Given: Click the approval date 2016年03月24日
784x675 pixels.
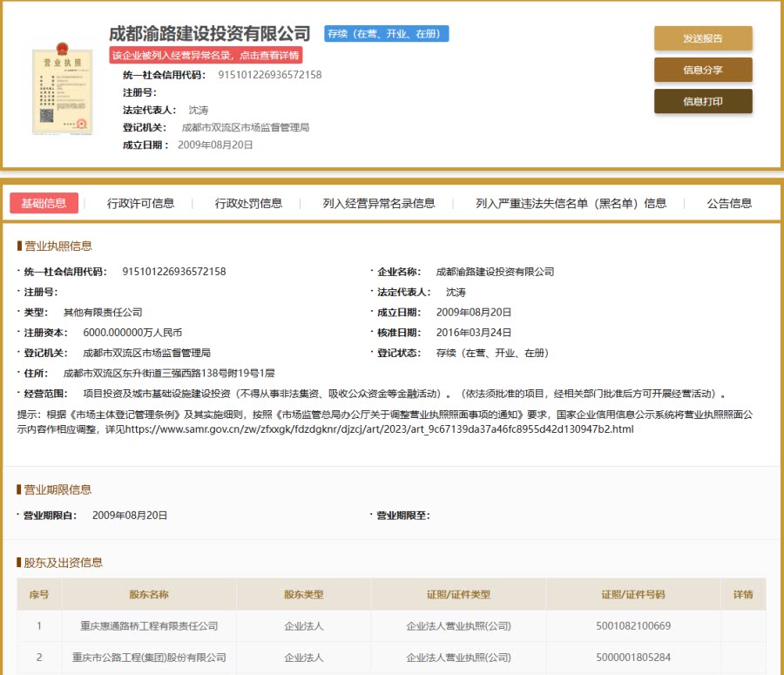Looking at the screenshot, I should tap(474, 333).
